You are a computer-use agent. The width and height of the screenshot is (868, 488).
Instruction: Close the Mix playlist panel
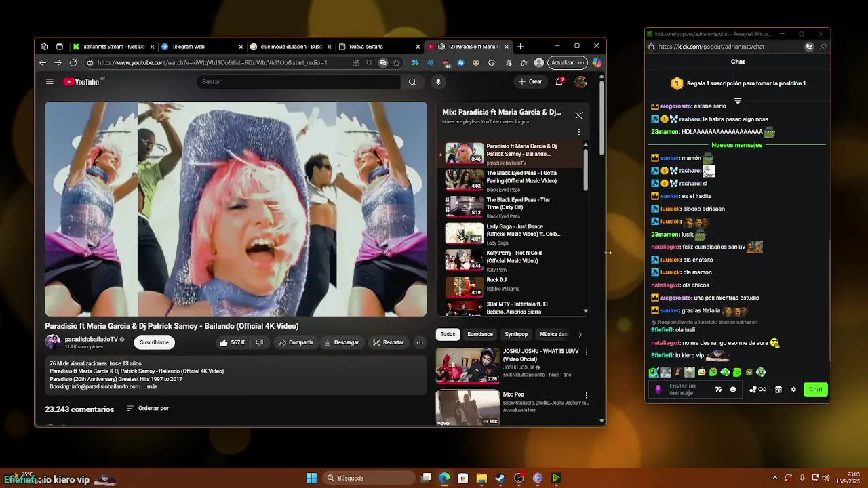[x=578, y=115]
